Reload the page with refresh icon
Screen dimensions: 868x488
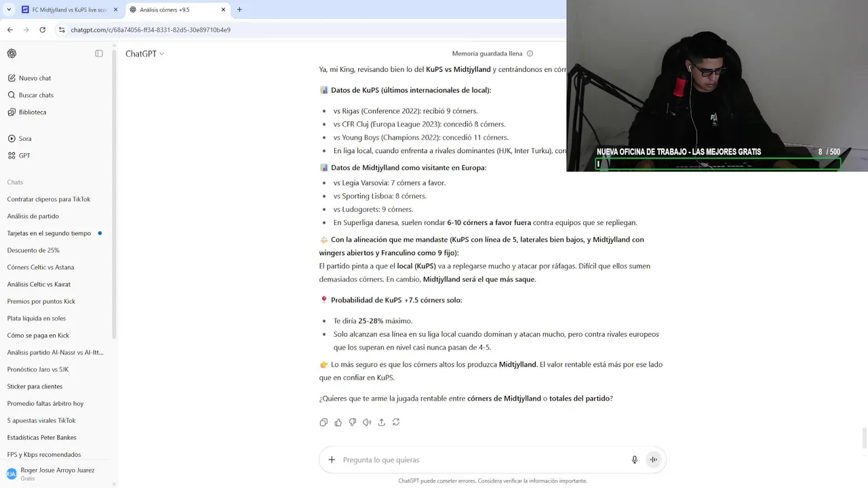tap(42, 30)
